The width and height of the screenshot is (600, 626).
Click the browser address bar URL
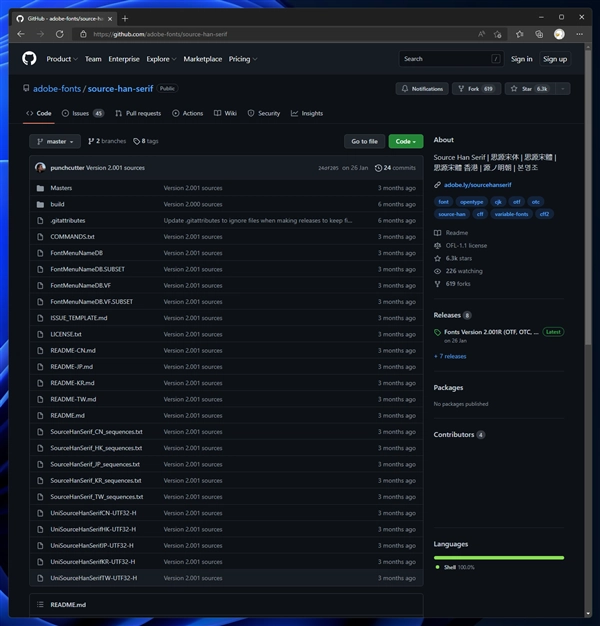(160, 34)
